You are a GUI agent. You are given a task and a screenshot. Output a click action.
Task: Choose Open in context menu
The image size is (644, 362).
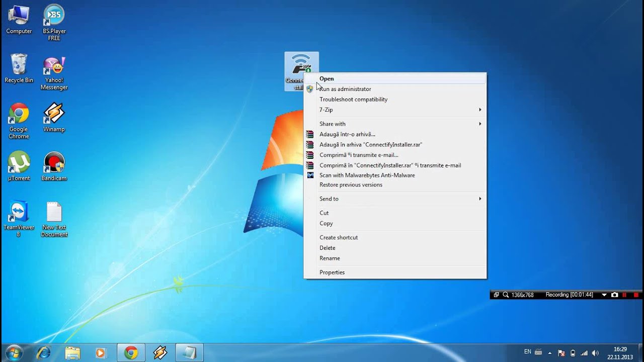[x=395, y=78]
